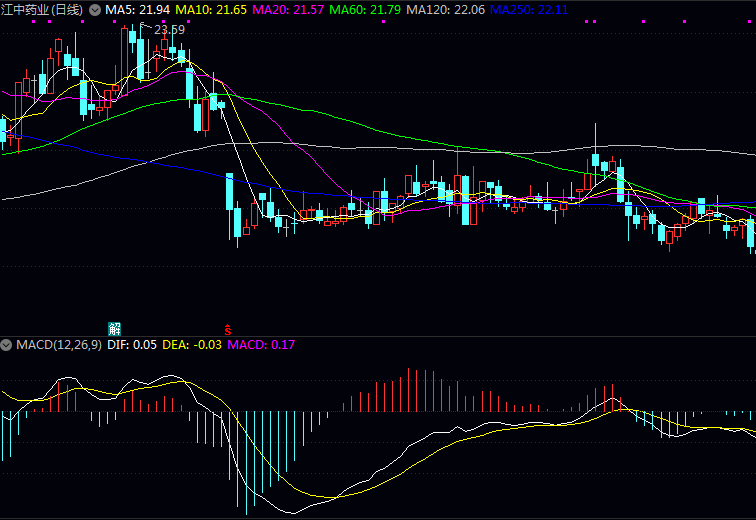Click the 解 event marker icon
This screenshot has height=520, width=756.
115,328
